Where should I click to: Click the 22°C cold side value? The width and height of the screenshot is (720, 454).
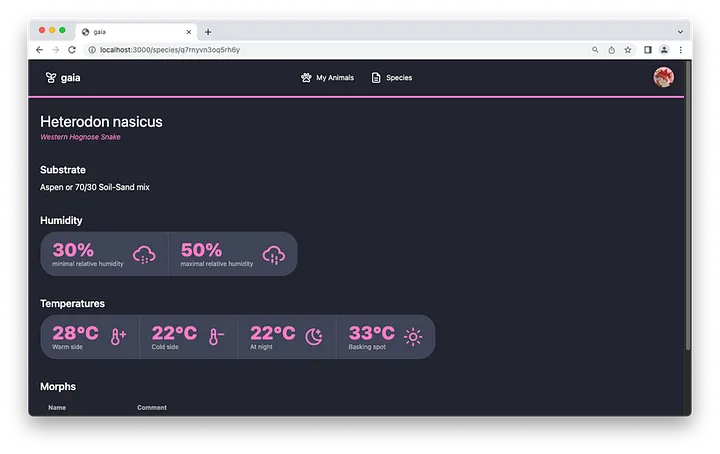click(174, 333)
